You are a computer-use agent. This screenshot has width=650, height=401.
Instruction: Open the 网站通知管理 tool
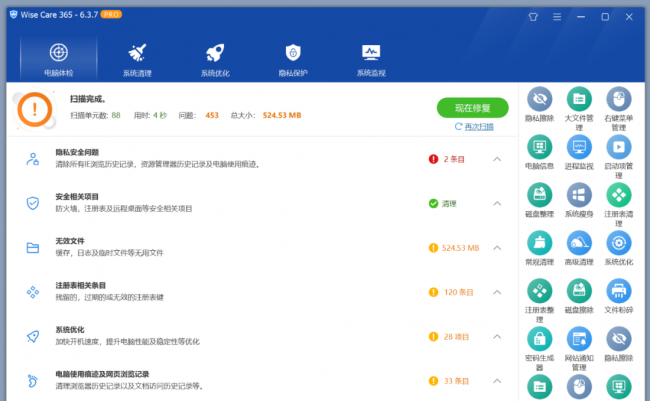tap(579, 349)
